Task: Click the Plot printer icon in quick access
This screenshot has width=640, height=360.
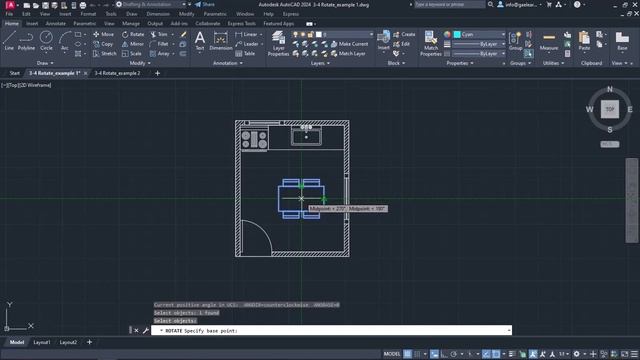Action: (83, 5)
